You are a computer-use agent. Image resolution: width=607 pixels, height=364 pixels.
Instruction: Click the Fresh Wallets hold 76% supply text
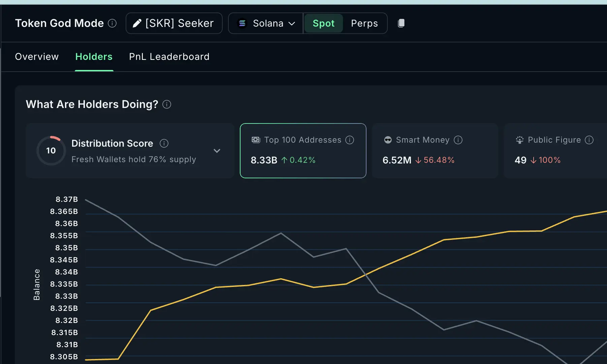133,159
